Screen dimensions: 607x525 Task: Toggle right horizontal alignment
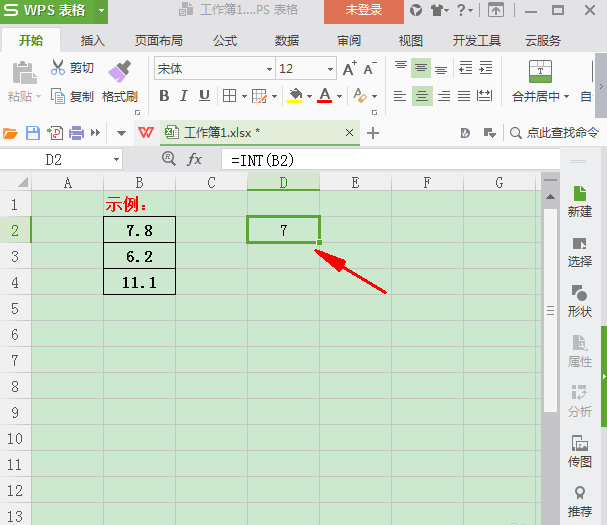click(x=444, y=96)
